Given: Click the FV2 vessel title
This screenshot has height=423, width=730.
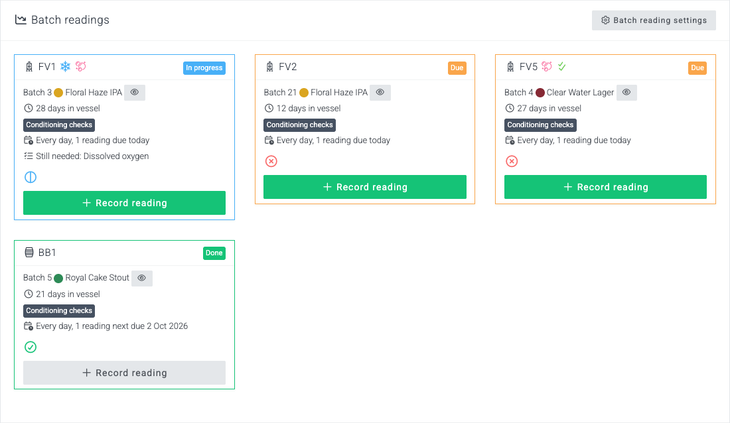Looking at the screenshot, I should click(x=288, y=67).
